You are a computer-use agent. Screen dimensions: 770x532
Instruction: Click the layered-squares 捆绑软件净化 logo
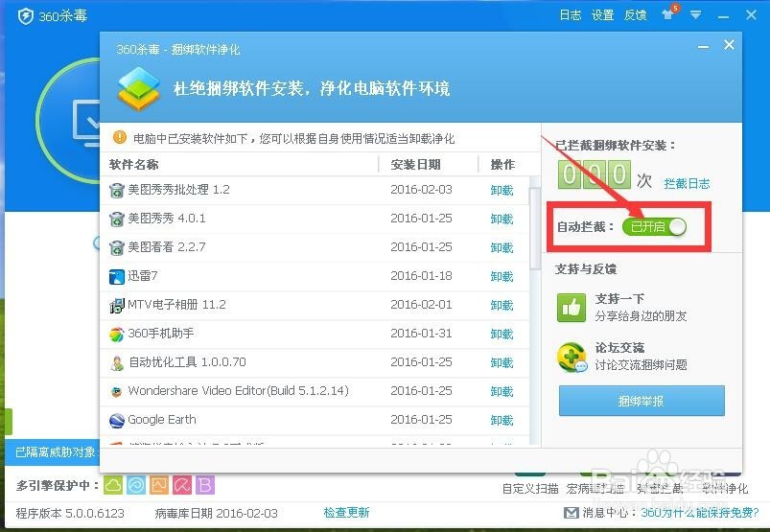click(139, 89)
